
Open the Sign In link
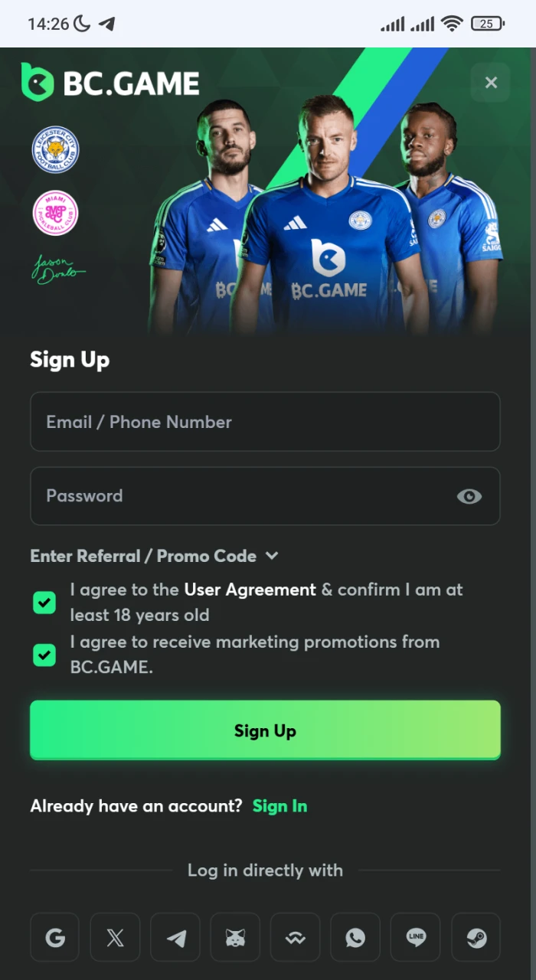279,806
